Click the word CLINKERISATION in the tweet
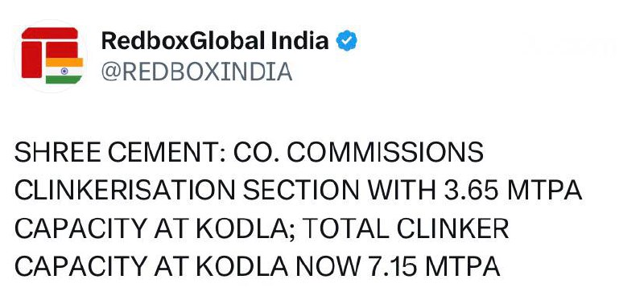644x300 pixels. [125, 191]
